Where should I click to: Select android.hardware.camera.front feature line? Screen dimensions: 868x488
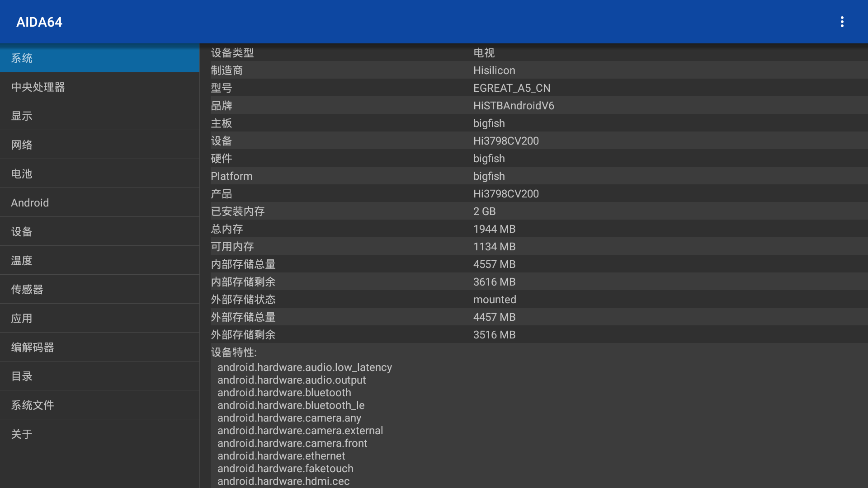pos(292,443)
